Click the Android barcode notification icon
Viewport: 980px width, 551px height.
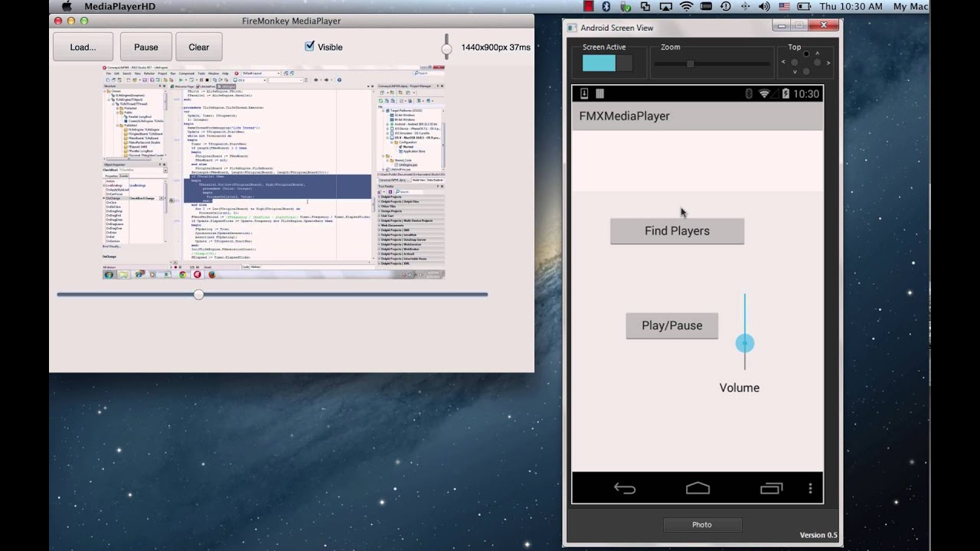coord(599,93)
